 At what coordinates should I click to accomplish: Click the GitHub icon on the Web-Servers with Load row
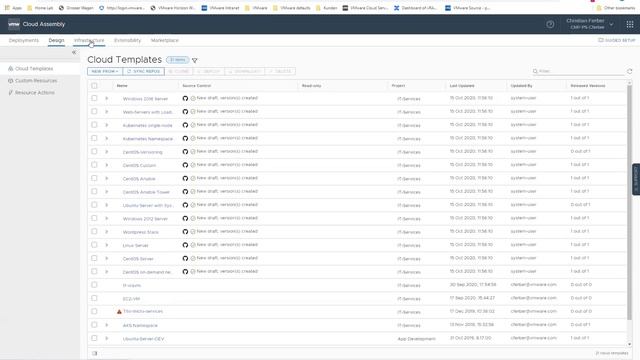pyautogui.click(x=185, y=111)
